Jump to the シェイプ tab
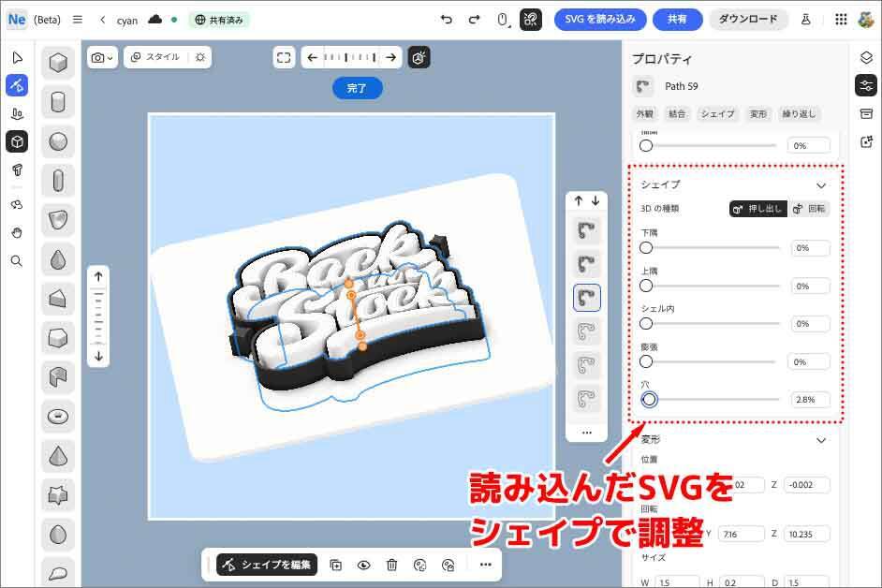 (x=717, y=113)
